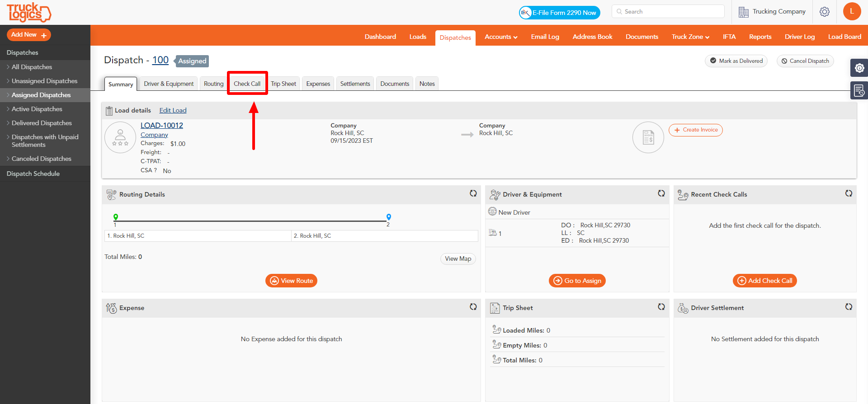Expand the Accounts dropdown menu

click(501, 37)
